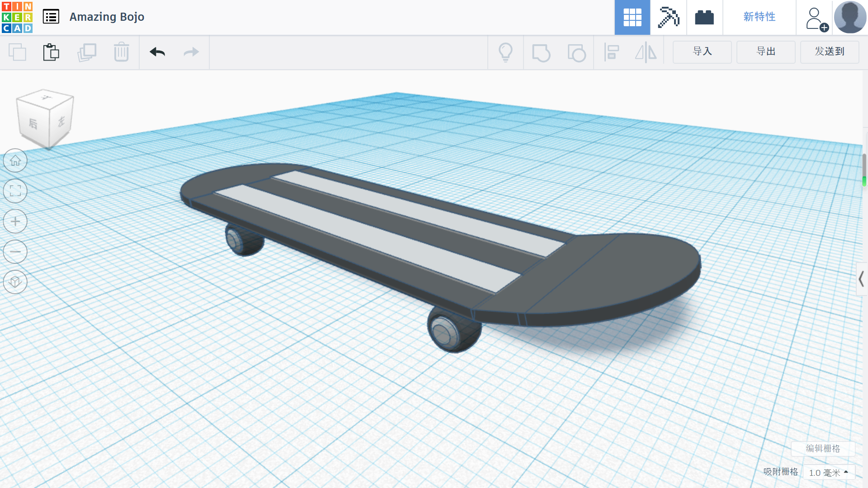Select the front skateboard wheel
The width and height of the screenshot is (868, 488).
tap(454, 331)
